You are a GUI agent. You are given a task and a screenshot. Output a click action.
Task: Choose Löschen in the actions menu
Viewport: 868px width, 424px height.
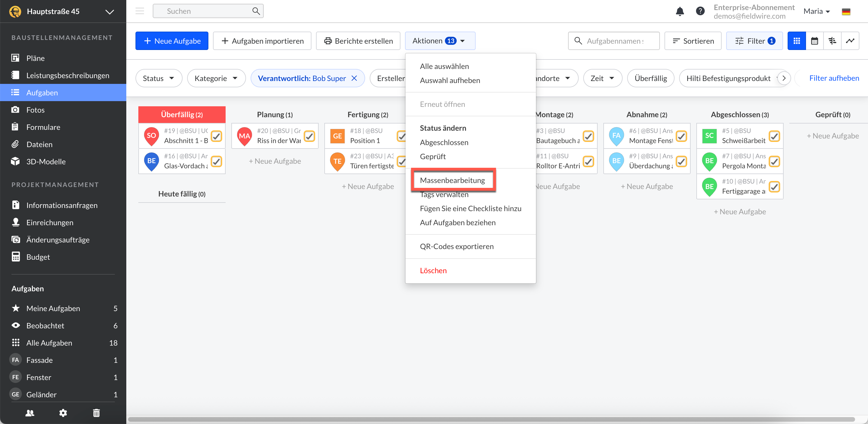click(x=433, y=271)
